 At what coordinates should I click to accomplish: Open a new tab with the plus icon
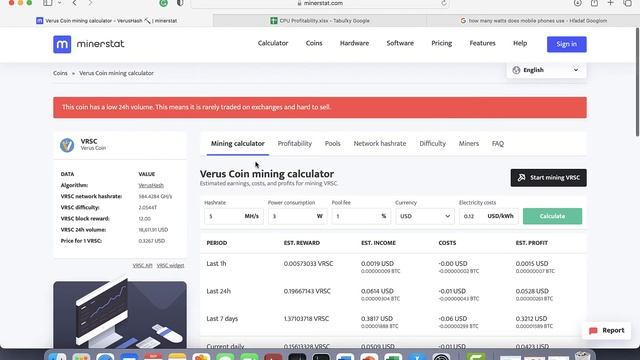[x=611, y=3]
